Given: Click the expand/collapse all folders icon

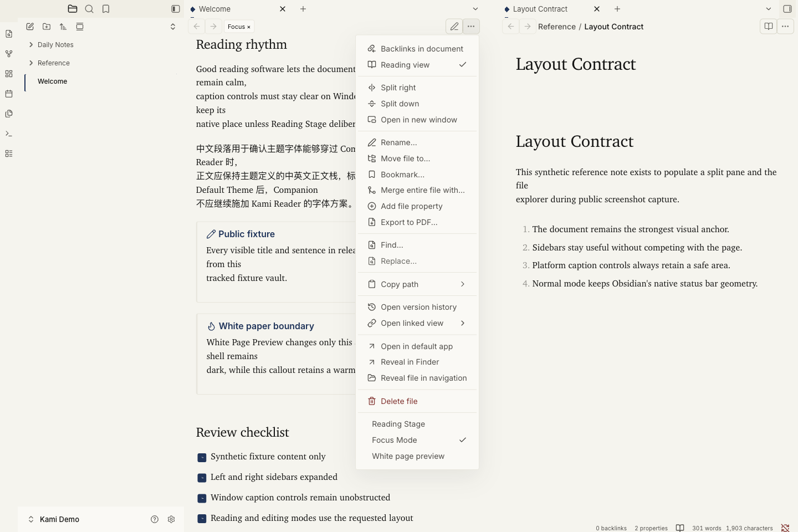Looking at the screenshot, I should click(173, 27).
